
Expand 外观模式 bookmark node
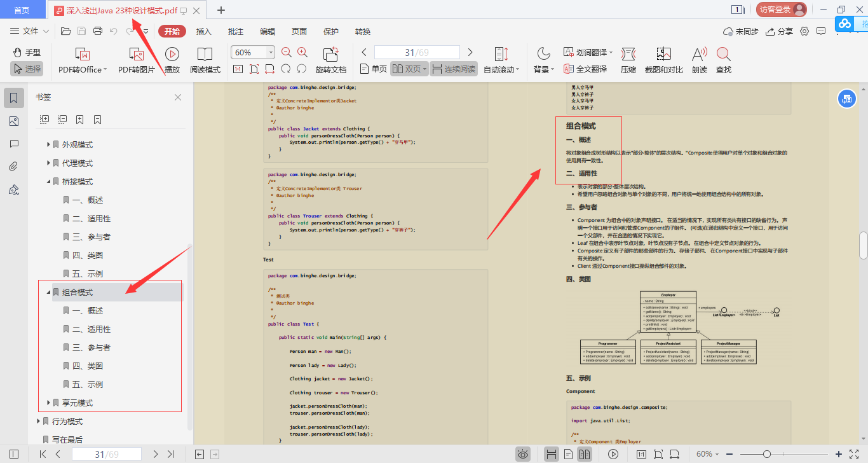click(x=48, y=145)
